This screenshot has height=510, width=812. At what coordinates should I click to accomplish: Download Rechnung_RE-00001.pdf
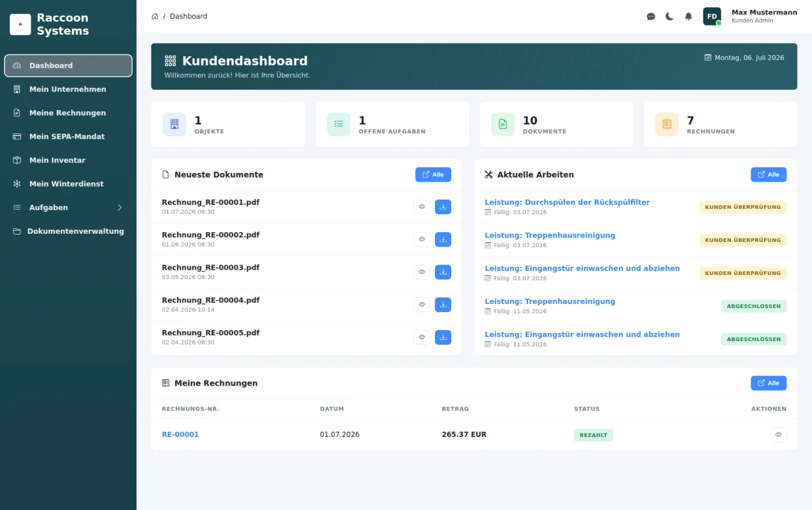coord(443,207)
